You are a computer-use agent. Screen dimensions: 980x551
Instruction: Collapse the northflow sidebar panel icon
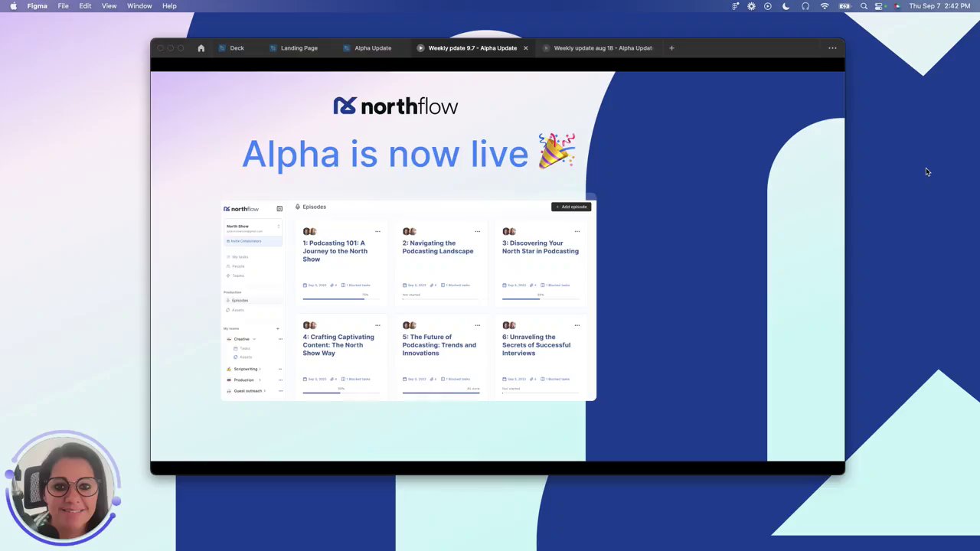[x=279, y=209]
